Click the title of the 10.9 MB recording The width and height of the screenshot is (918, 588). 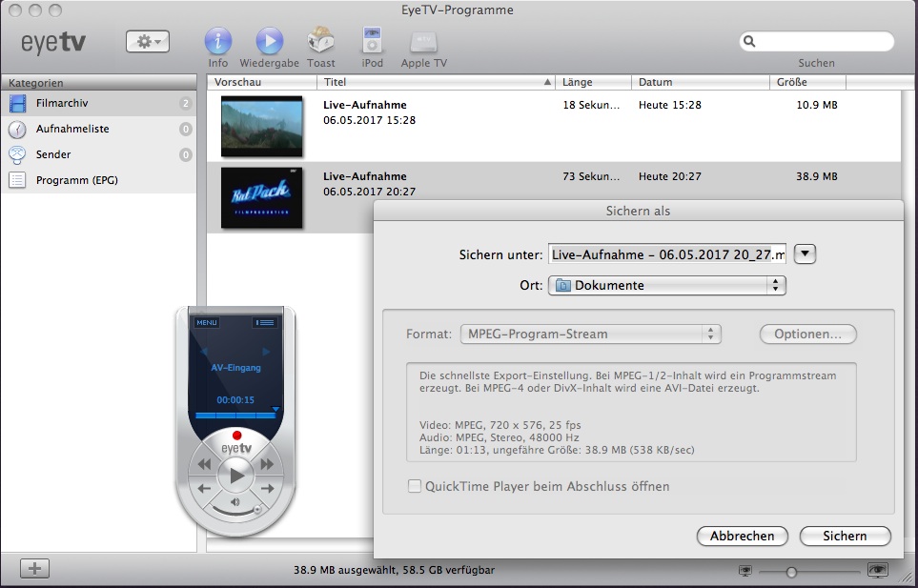[x=365, y=106]
